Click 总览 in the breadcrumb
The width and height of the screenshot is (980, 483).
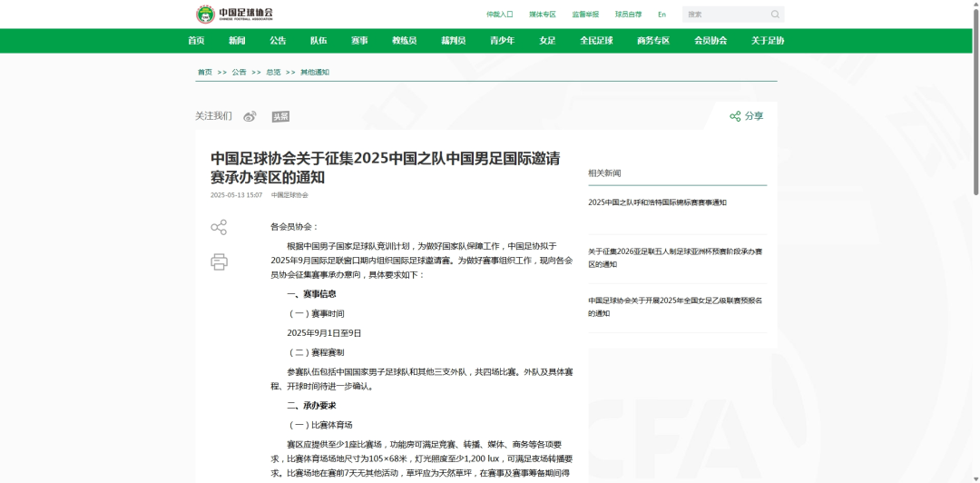pyautogui.click(x=273, y=72)
